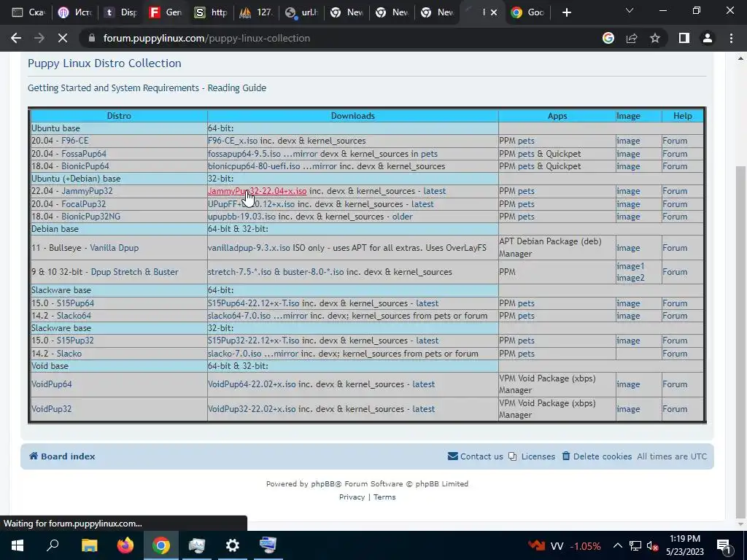The width and height of the screenshot is (747, 560).
Task: Open slacko-7.0.iso download link
Action: 234,354
